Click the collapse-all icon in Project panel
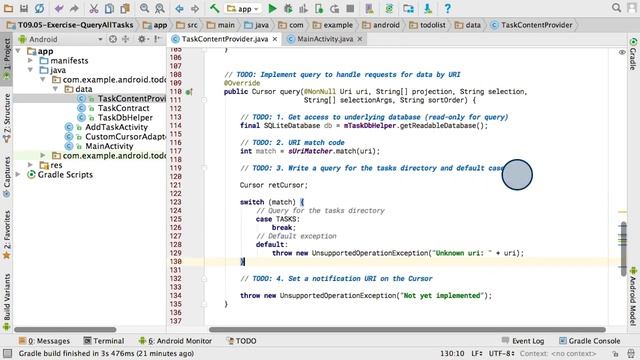 pos(125,39)
